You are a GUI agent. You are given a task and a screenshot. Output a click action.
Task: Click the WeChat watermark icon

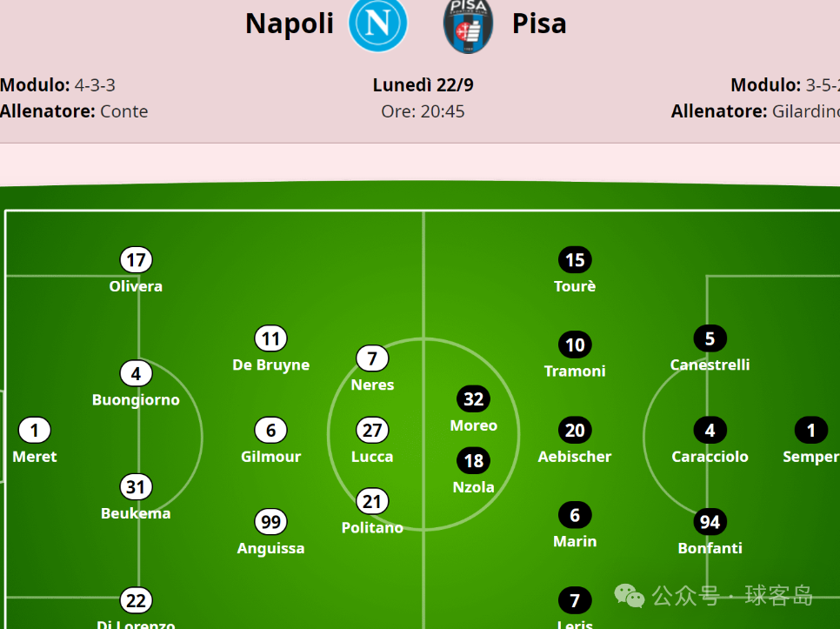coord(629,596)
